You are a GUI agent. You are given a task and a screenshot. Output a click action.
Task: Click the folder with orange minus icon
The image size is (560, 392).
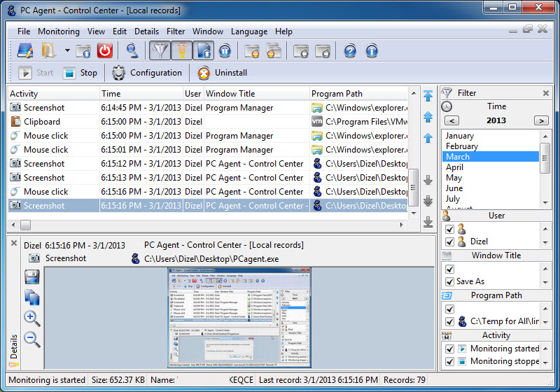252,50
